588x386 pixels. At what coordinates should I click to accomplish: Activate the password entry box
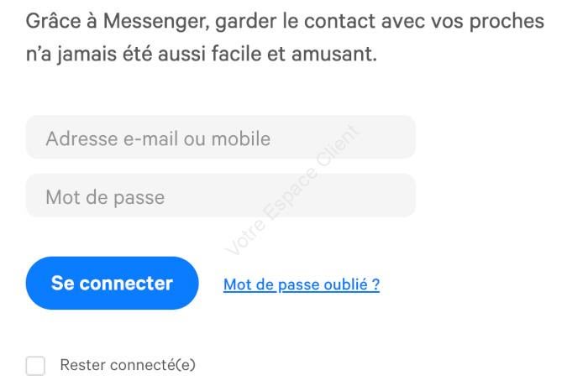tap(220, 196)
